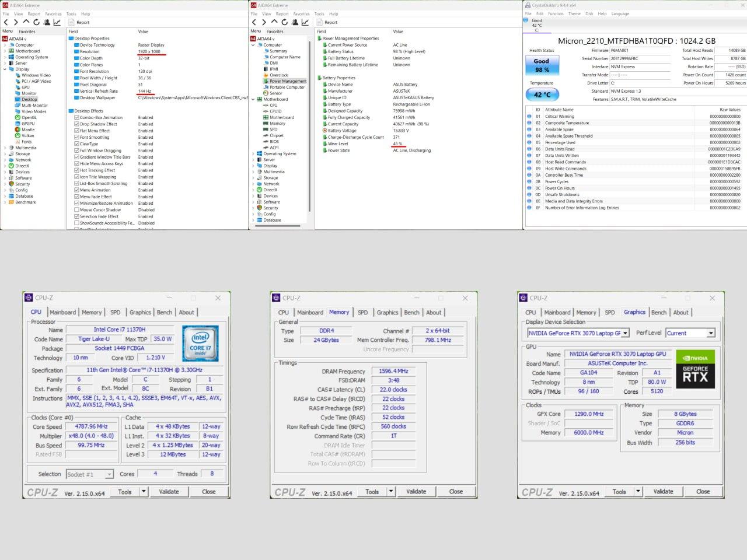Switch to SPD tab in CPU-Z Memory window
The width and height of the screenshot is (747, 560).
pyautogui.click(x=362, y=312)
